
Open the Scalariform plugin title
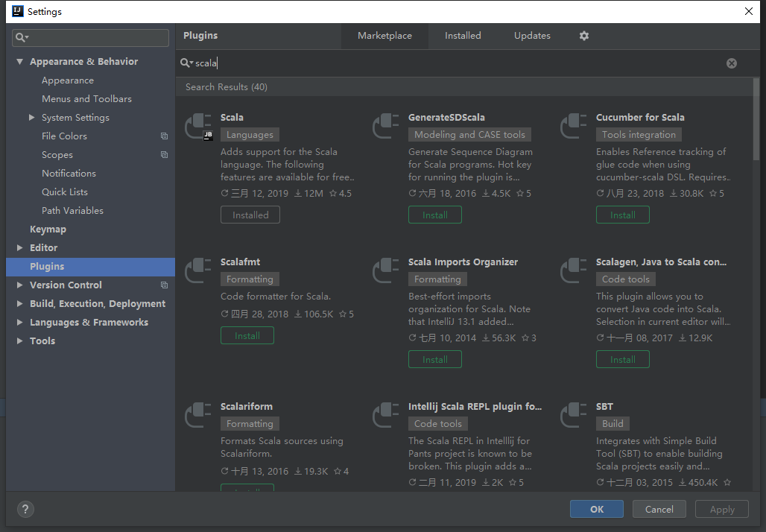pyautogui.click(x=246, y=406)
